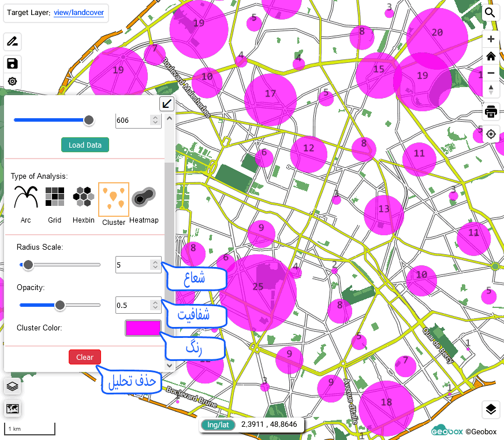The image size is (504, 440).
Task: Locate my position on the map
Action: [x=491, y=134]
